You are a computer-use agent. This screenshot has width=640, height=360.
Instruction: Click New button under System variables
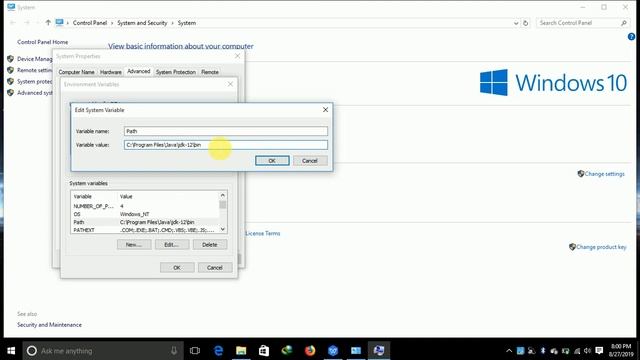pyautogui.click(x=134, y=244)
